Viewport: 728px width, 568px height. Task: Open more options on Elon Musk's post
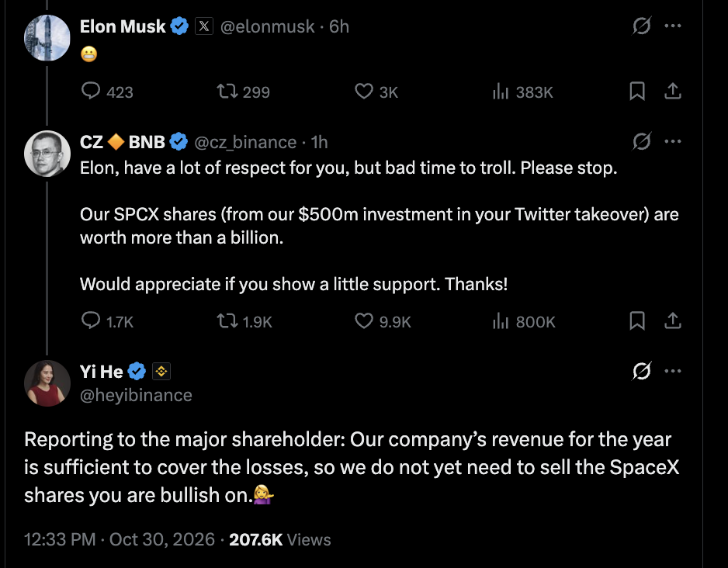tap(673, 26)
